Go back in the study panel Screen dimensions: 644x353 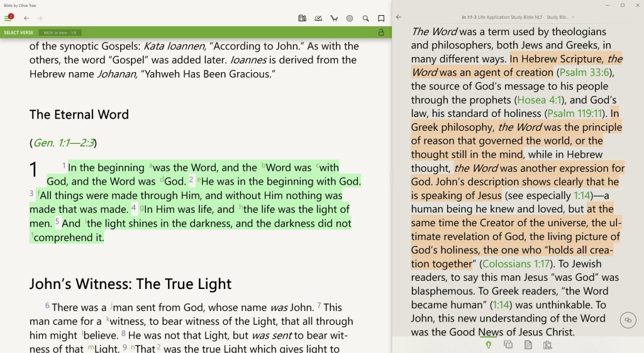click(398, 17)
